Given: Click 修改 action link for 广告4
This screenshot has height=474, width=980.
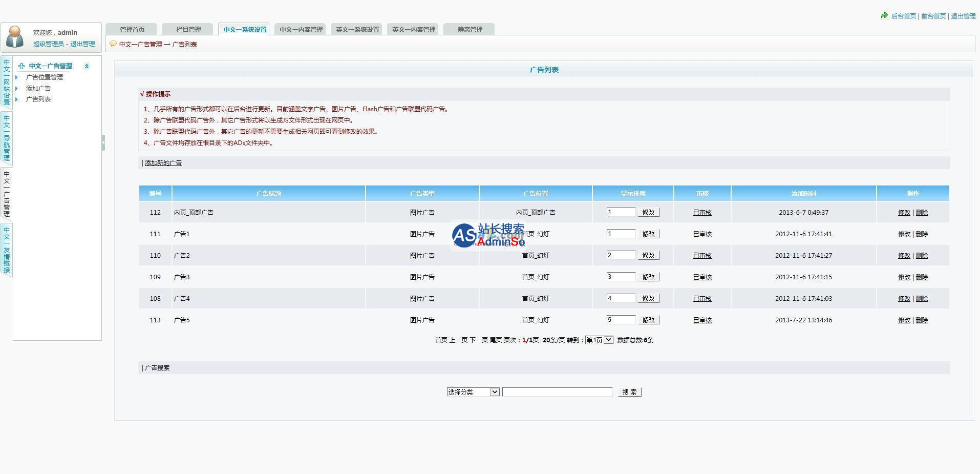Looking at the screenshot, I should point(904,299).
